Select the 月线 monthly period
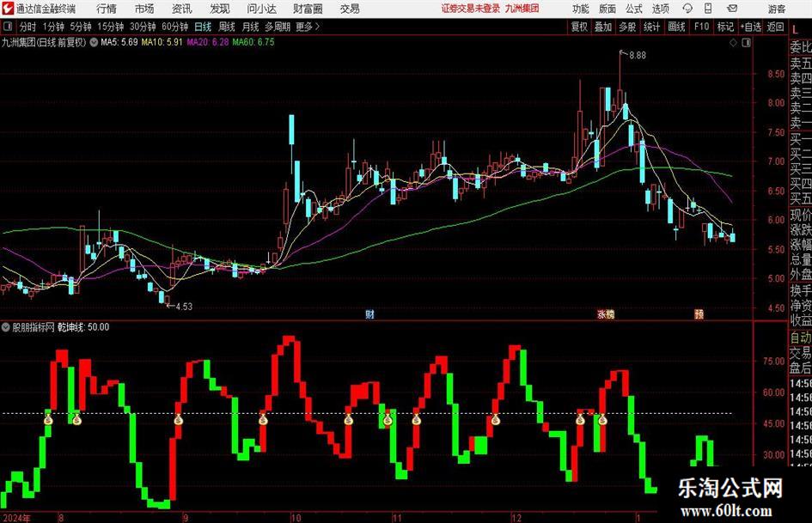The image size is (812, 523). tap(251, 27)
